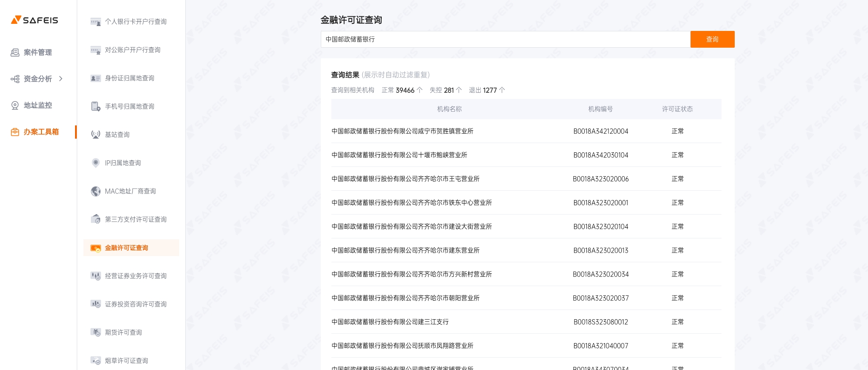Click the 退出 1277 个 count

[x=487, y=90]
